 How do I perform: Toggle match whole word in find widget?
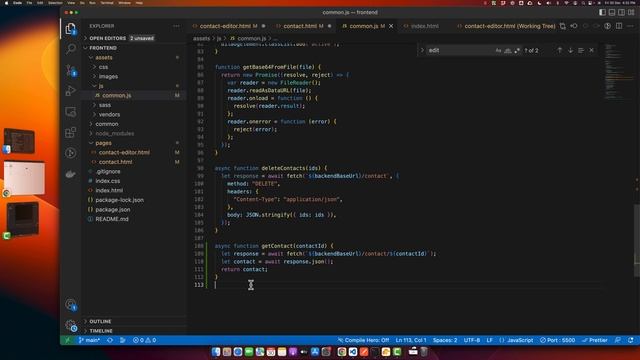click(x=508, y=51)
